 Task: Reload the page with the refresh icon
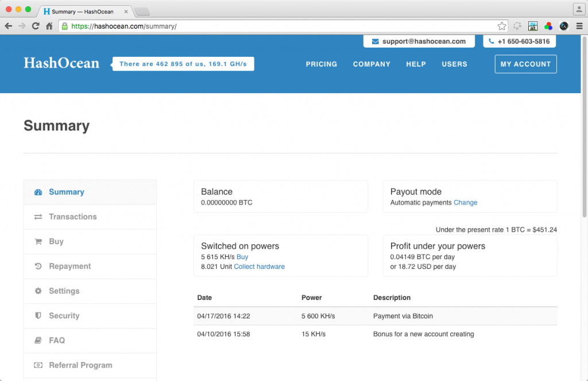point(36,26)
